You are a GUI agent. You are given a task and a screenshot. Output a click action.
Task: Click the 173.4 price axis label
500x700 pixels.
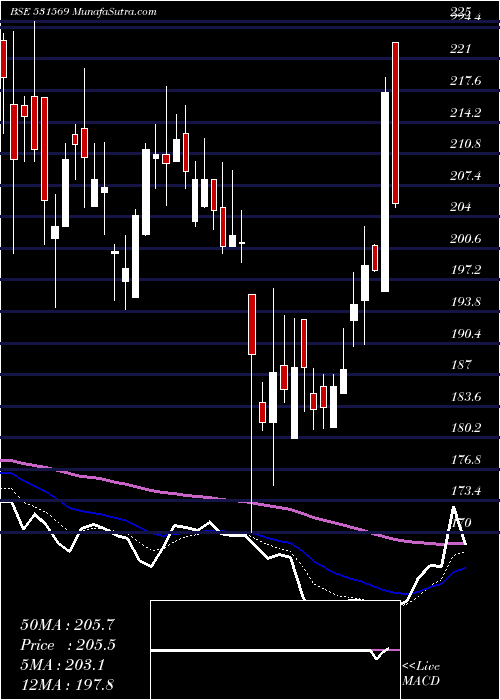pos(466,492)
